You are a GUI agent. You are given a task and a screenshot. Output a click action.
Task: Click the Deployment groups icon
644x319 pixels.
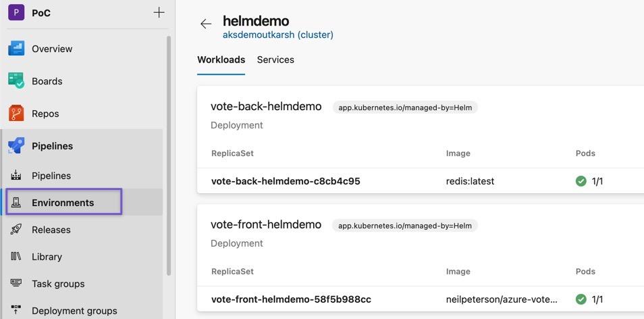click(16, 310)
